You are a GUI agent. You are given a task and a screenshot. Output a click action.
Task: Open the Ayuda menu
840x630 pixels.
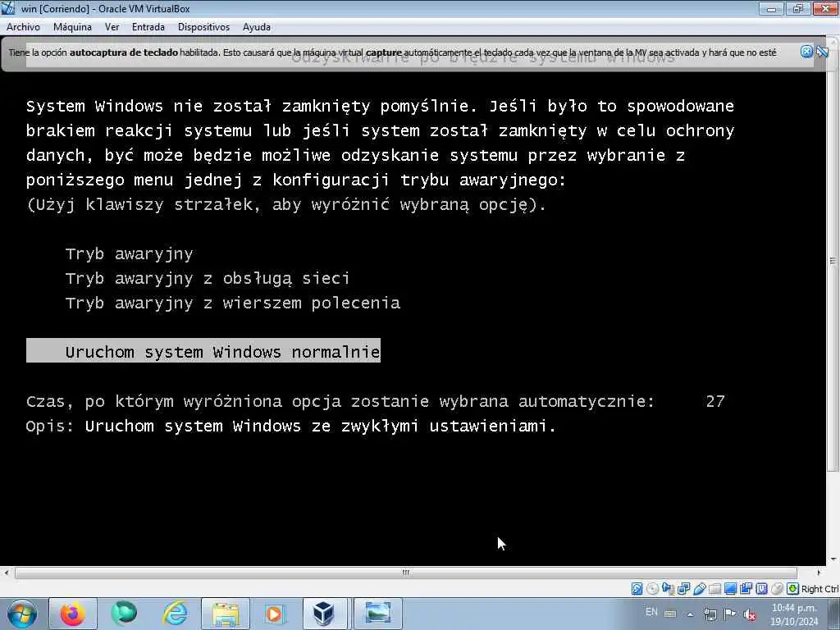[x=257, y=27]
